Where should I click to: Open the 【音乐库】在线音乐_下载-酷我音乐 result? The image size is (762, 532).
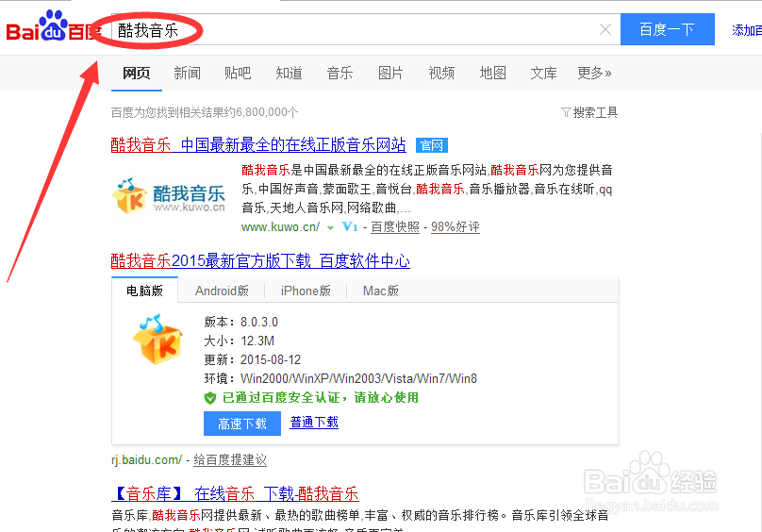coord(235,493)
